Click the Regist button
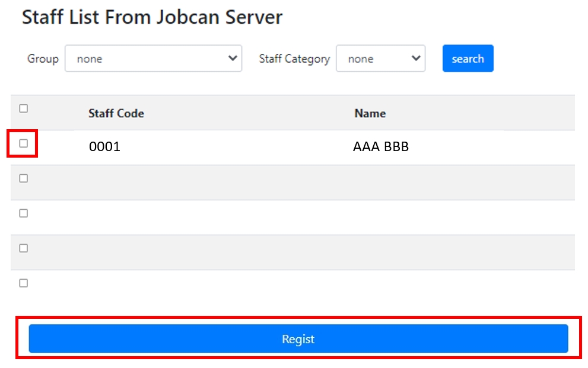The height and width of the screenshot is (368, 588). point(298,339)
